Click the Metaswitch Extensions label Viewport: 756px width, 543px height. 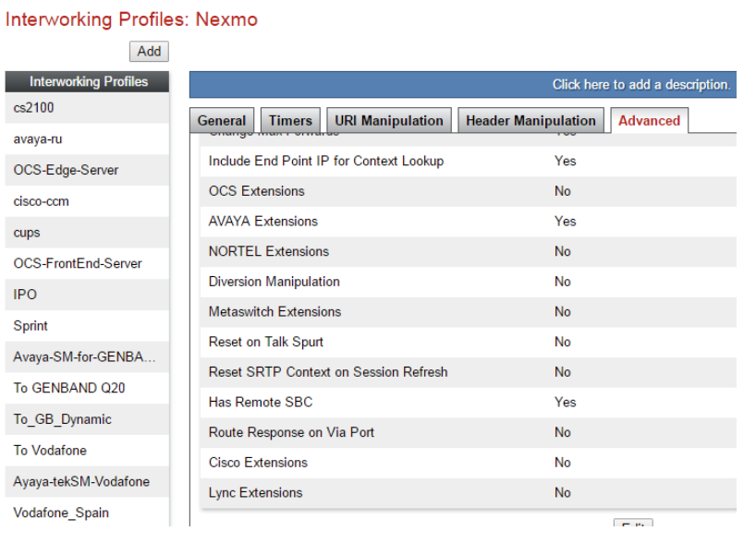coord(274,312)
